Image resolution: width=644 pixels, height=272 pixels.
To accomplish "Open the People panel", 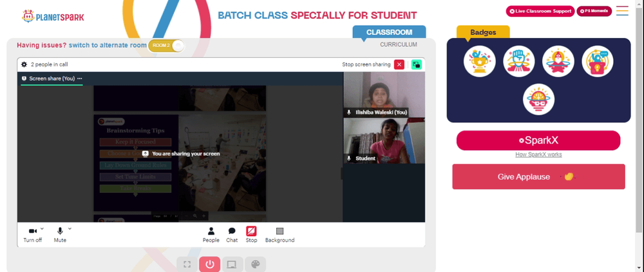I will 211,235.
